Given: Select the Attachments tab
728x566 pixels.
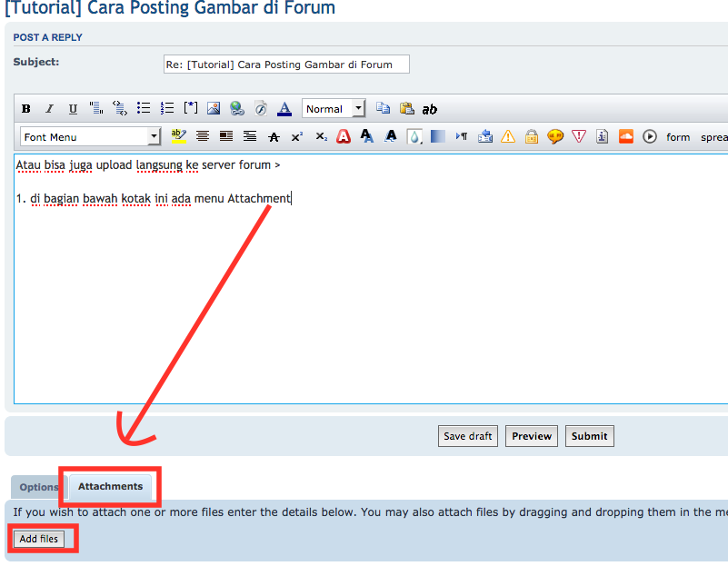Looking at the screenshot, I should [x=110, y=486].
